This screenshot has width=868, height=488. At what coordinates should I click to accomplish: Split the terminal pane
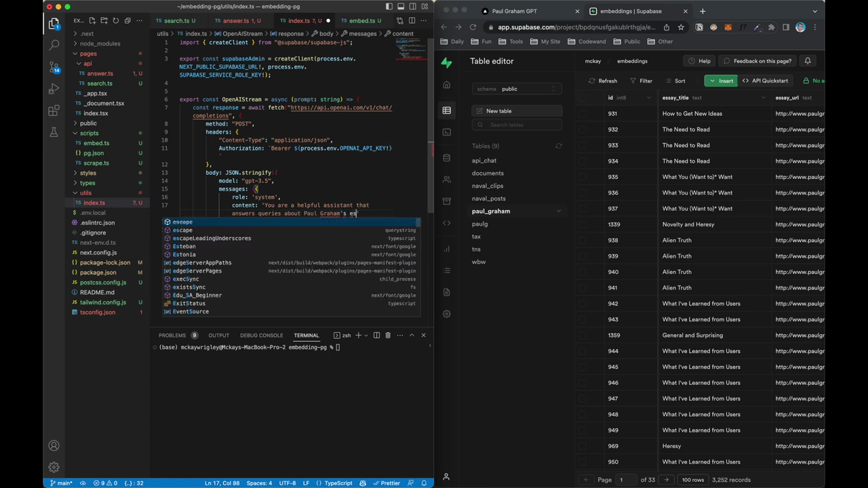pyautogui.click(x=377, y=335)
